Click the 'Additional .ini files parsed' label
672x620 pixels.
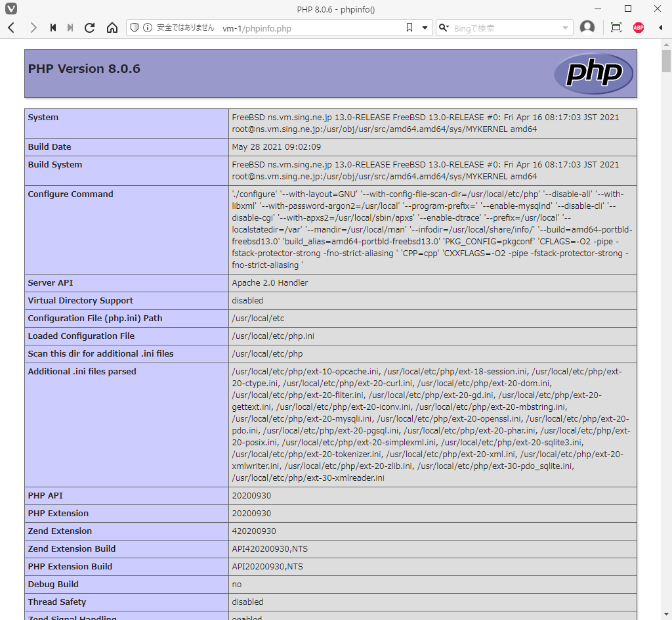click(82, 372)
